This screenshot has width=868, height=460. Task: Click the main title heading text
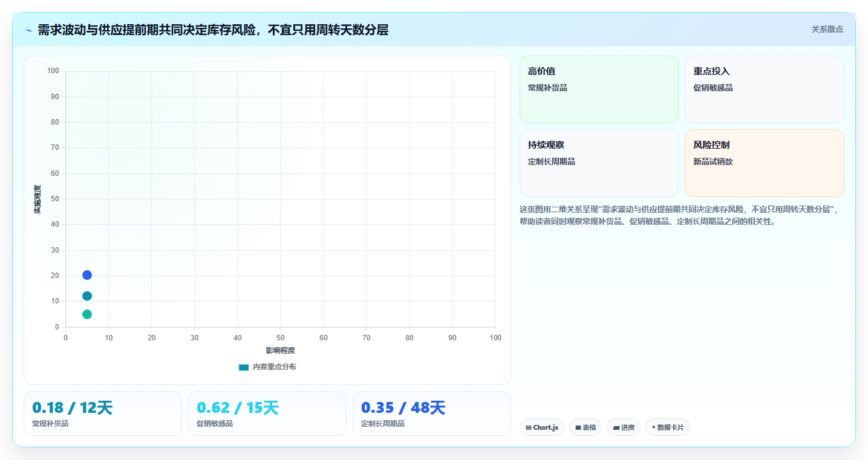point(213,30)
